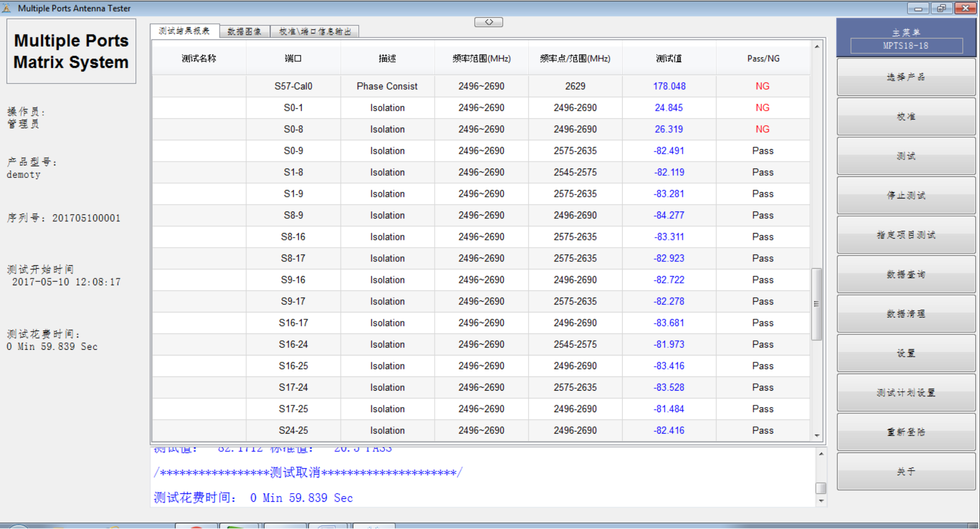Select the S57-Cal0 Phase Consist row
The width and height of the screenshot is (980, 529).
(387, 86)
